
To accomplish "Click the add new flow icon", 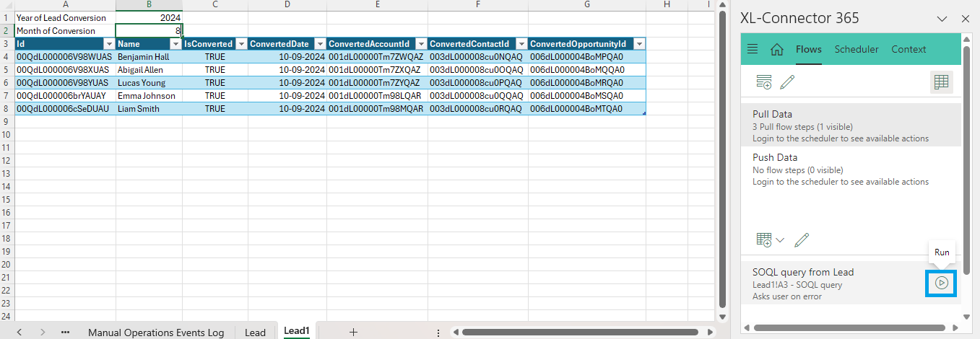I will 764,82.
